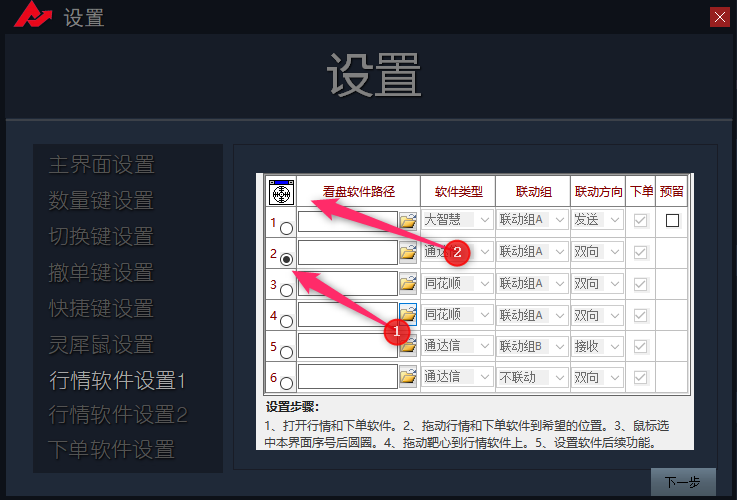Open 通达信 software type dropdown in row 6
This screenshot has height=500, width=737.
pyautogui.click(x=457, y=377)
